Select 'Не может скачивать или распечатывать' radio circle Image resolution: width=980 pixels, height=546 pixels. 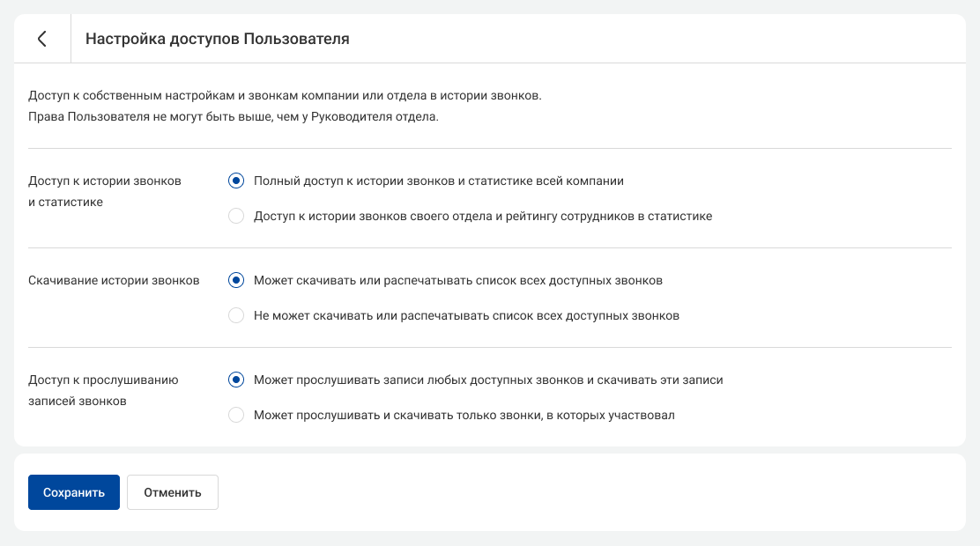click(235, 315)
